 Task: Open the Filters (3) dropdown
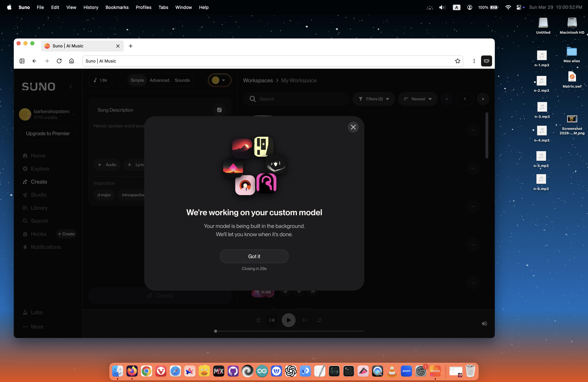pyautogui.click(x=374, y=99)
